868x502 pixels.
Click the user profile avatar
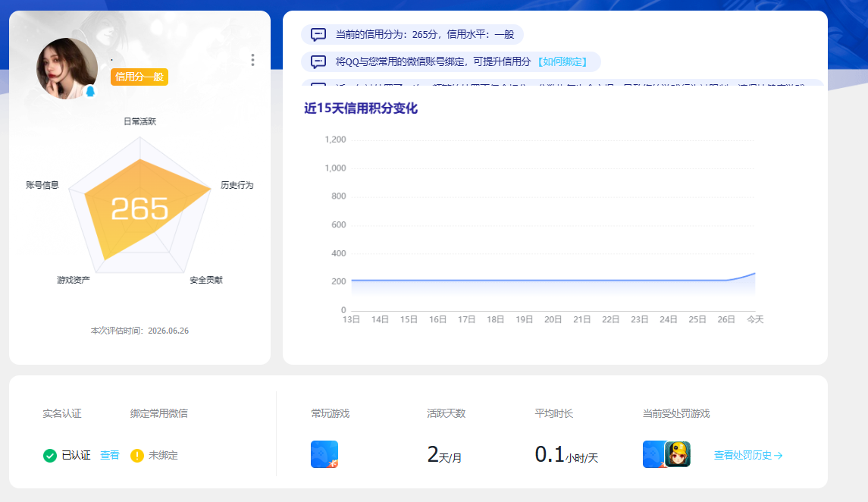click(x=67, y=69)
